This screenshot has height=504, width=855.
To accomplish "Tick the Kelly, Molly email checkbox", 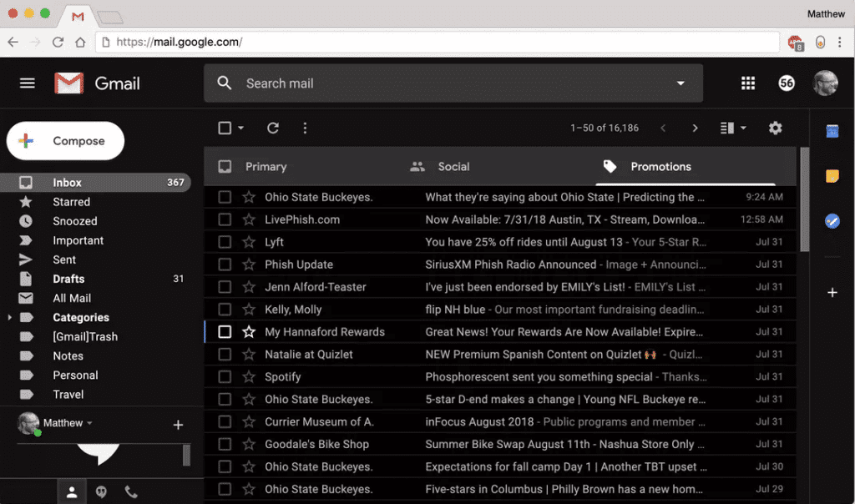I will click(225, 310).
